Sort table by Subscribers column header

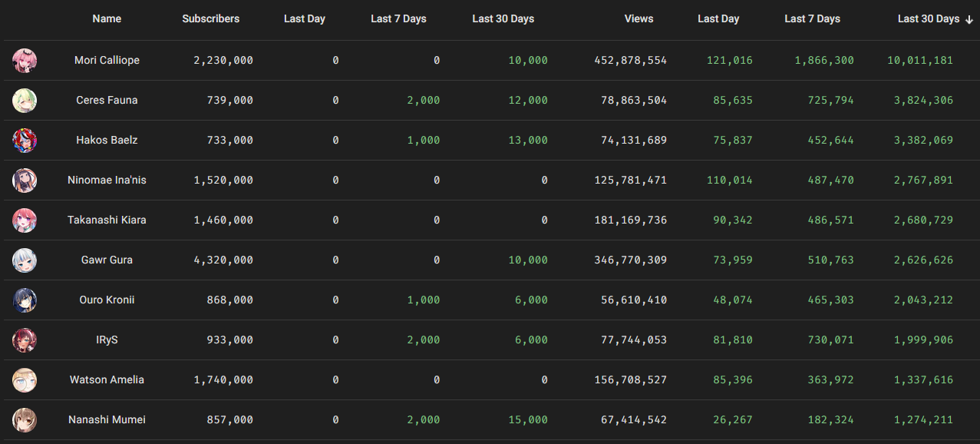[x=210, y=19]
